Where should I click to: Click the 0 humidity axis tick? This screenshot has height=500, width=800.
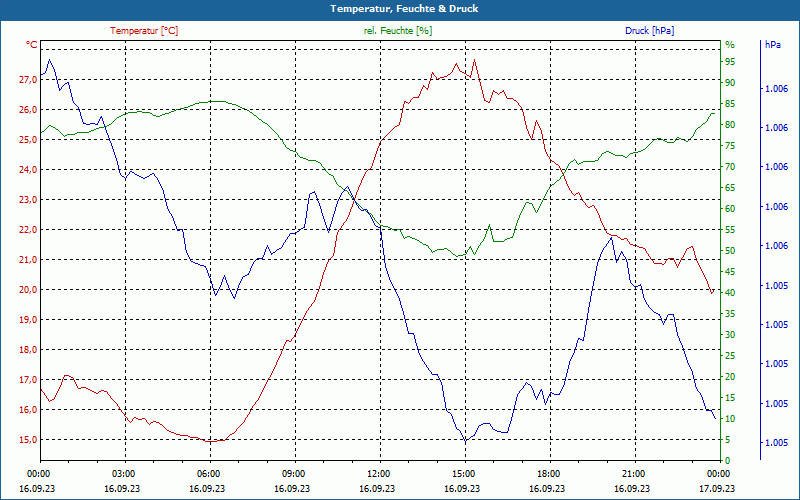coord(728,461)
